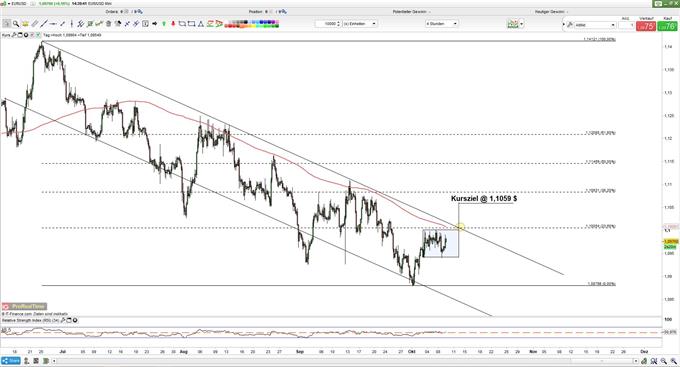Place a green up arrow marker
Image resolution: width=680 pixels, height=367 pixels.
pos(164,24)
